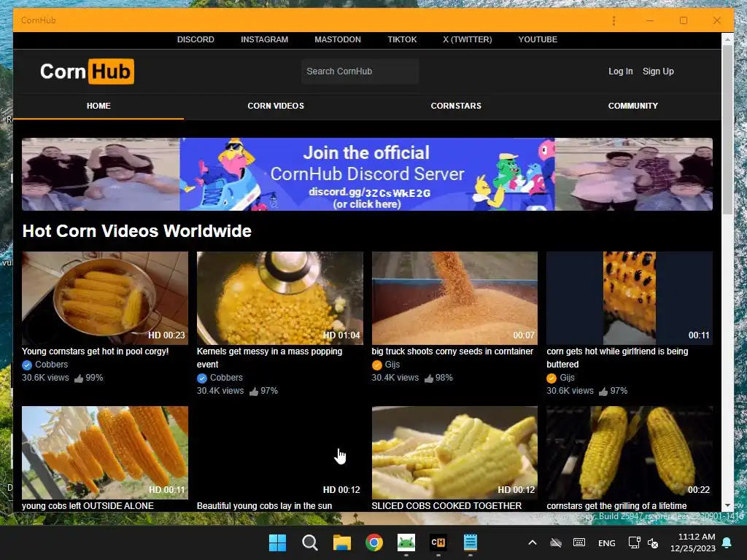The height and width of the screenshot is (560, 747).
Task: Open the YOUTUBE link in top bar
Action: 538,39
